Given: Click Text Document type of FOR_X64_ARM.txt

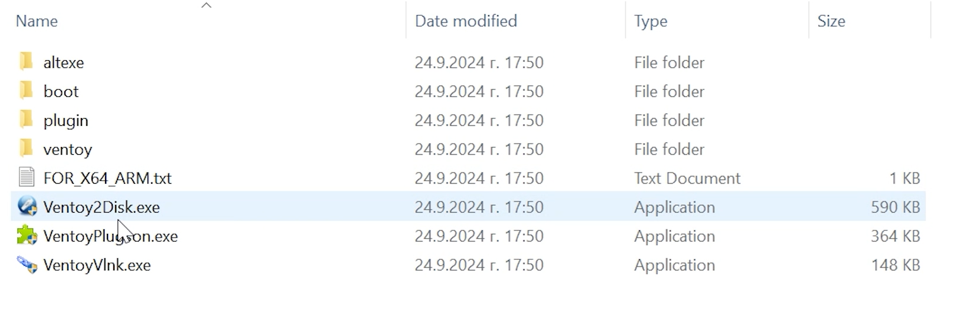Looking at the screenshot, I should pyautogui.click(x=687, y=178).
